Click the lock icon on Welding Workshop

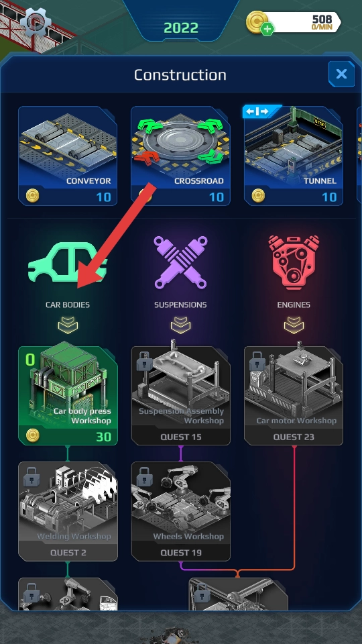coord(32,476)
